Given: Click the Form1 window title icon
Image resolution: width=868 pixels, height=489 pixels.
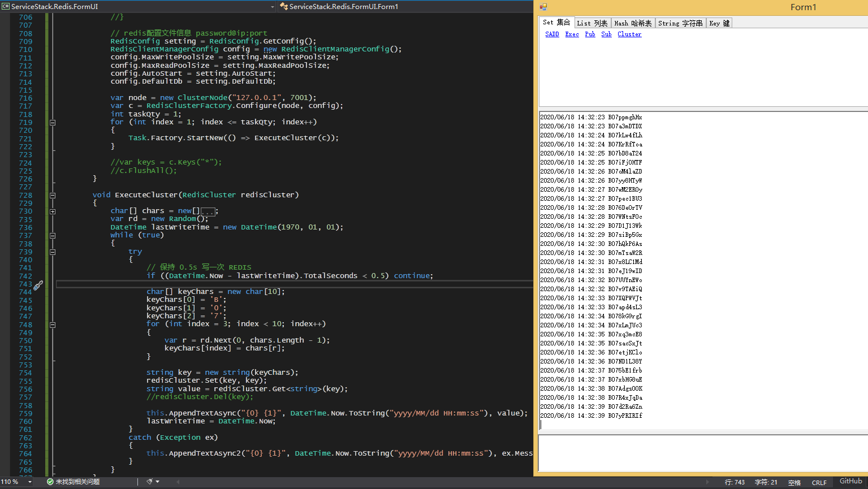Looking at the screenshot, I should [x=543, y=7].
